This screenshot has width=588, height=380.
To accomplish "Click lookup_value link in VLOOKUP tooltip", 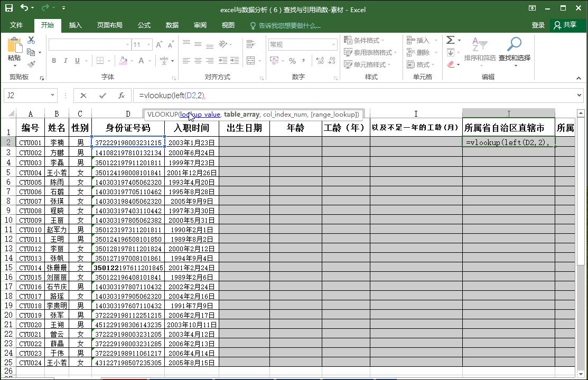I will click(x=200, y=115).
